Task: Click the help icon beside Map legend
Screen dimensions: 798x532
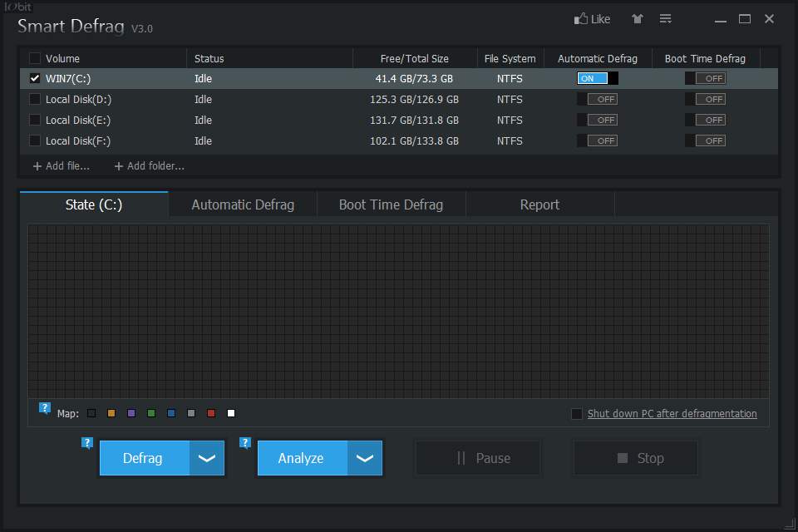Action: tap(45, 408)
